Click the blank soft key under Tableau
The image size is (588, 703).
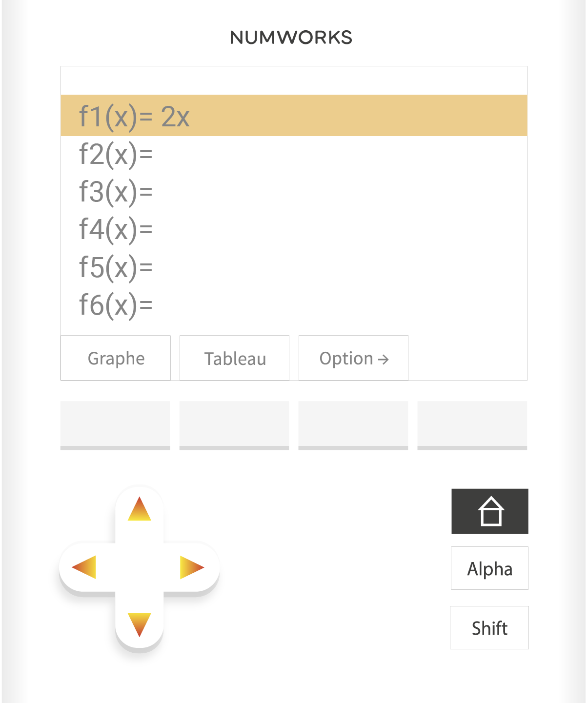(x=234, y=425)
